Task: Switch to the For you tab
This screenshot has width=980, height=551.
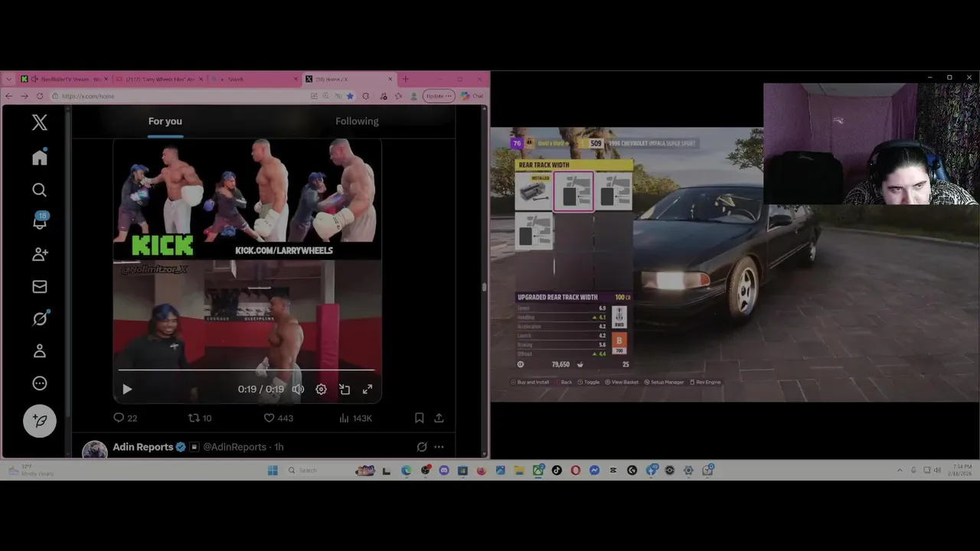Action: 165,121
